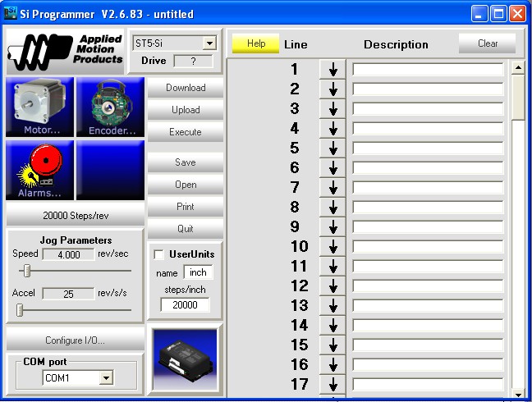Viewport: 532px width, 402px height.
Task: Click the arrow button for line 16
Action: pyautogui.click(x=332, y=364)
